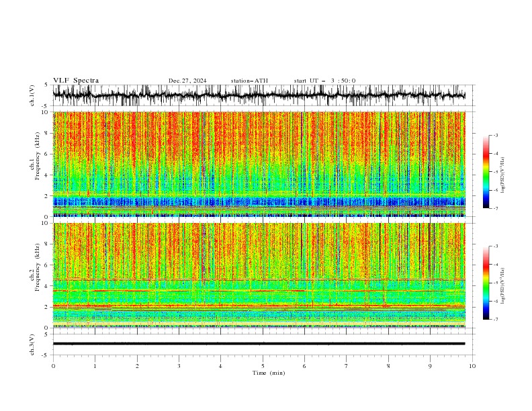The width and height of the screenshot is (532, 411).
Task: Click time axis tick label '8'
Action: click(388, 366)
